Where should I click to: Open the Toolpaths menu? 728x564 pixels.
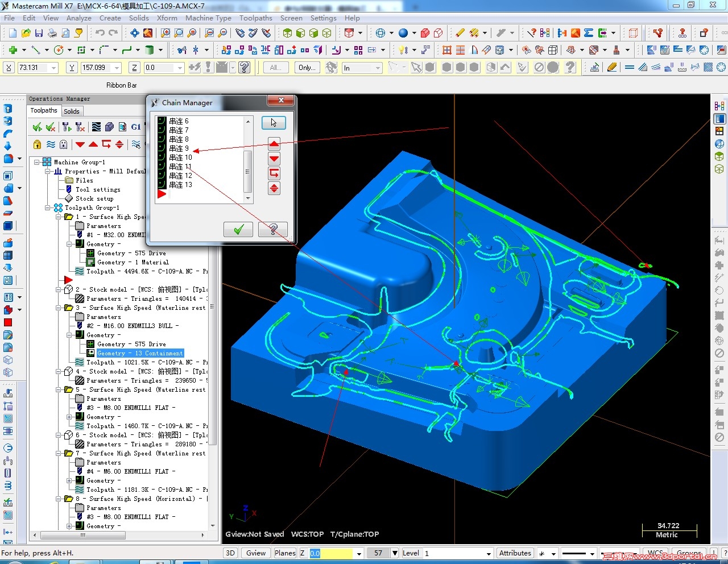coord(255,18)
